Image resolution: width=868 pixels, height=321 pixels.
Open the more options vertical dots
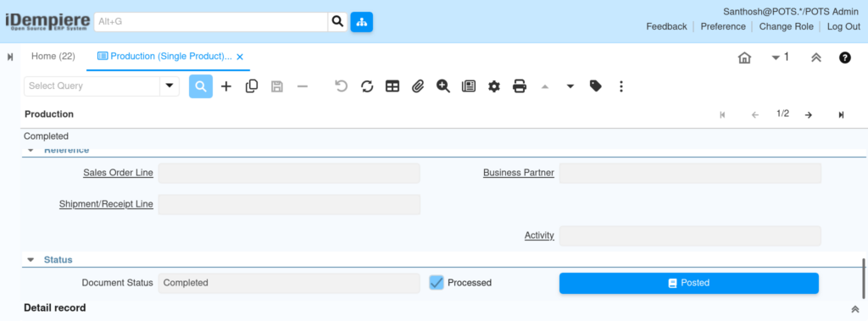(621, 86)
